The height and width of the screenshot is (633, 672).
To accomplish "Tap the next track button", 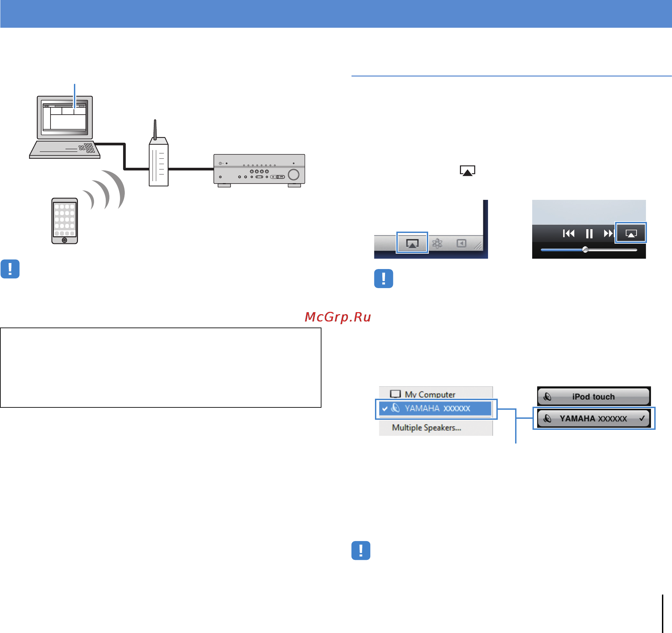I will [608, 233].
